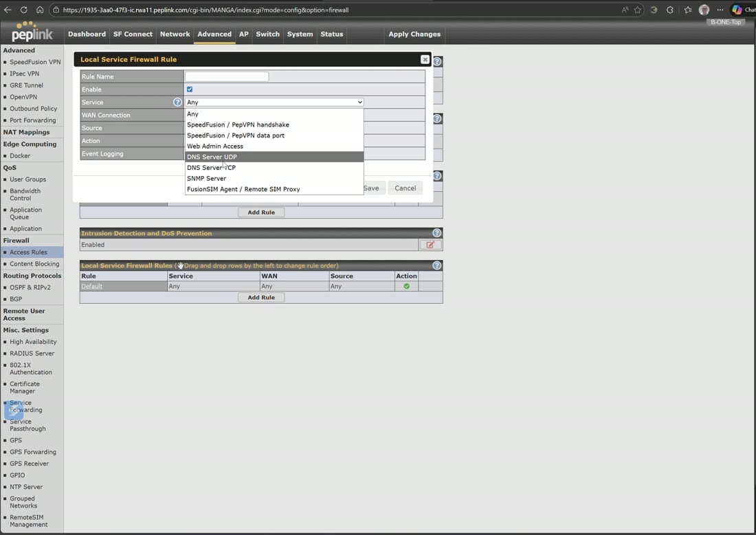Open the Network tab
756x535 pixels.
175,34
